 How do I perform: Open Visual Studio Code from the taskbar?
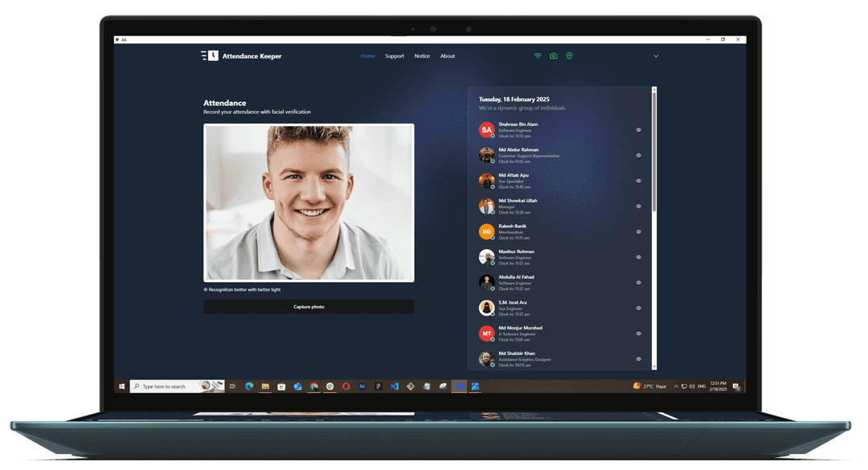pyautogui.click(x=395, y=386)
